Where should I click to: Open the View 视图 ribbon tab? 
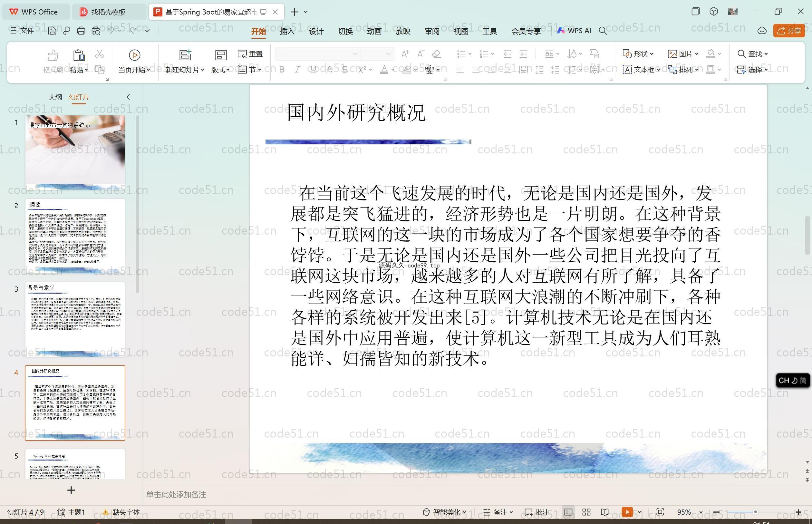tap(461, 31)
